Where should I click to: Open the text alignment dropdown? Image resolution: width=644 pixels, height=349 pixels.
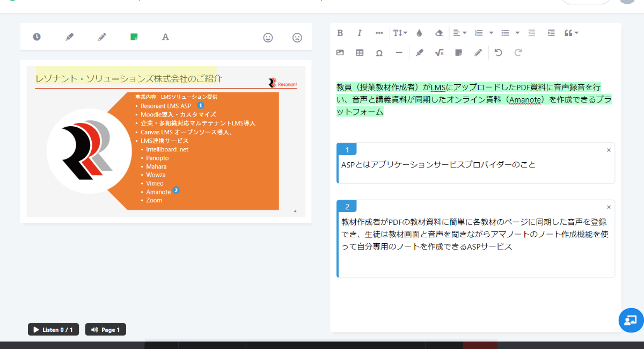(x=459, y=33)
